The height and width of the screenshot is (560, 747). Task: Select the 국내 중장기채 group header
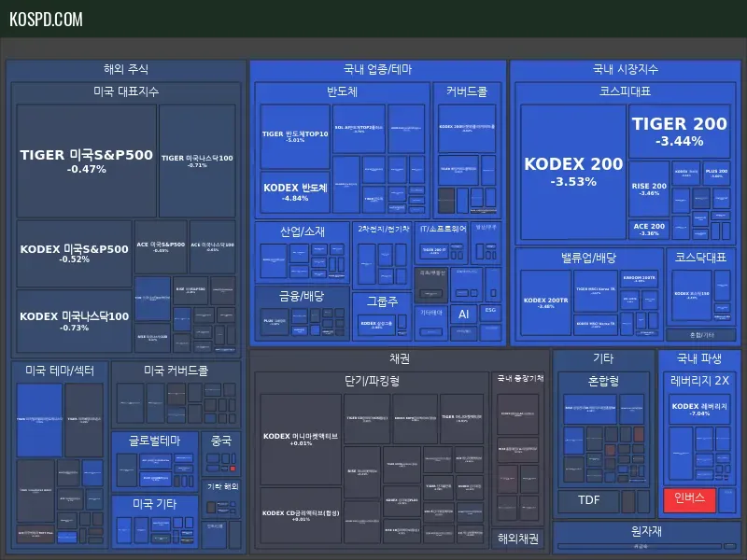click(520, 378)
